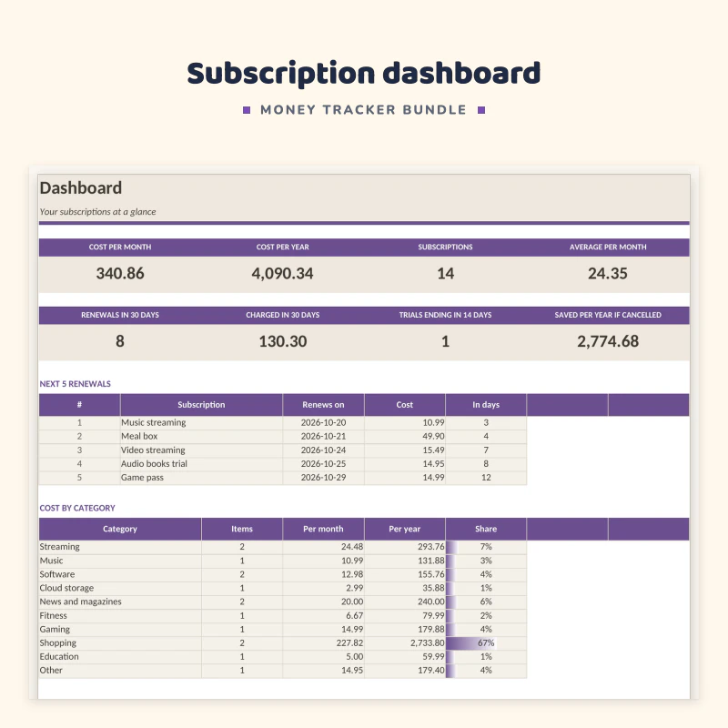Select the 'Cost' column header
Viewport: 728px width, 728px height.
[404, 405]
